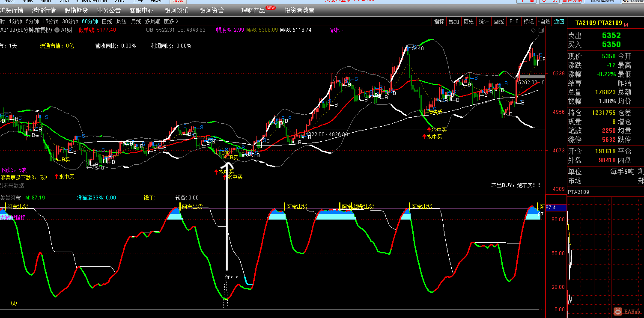Click the PTA2109 mini chart title
This screenshot has height=318, width=644.
pos(578,192)
